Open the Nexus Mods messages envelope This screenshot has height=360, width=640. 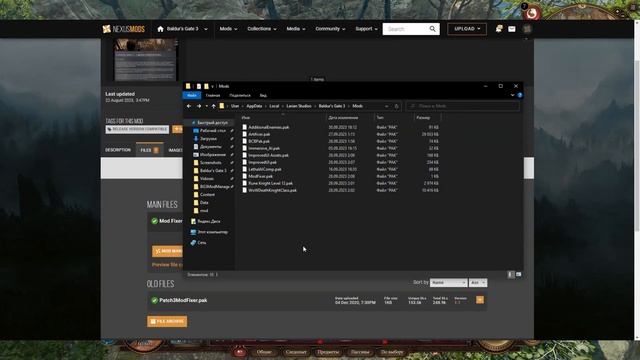[512, 29]
